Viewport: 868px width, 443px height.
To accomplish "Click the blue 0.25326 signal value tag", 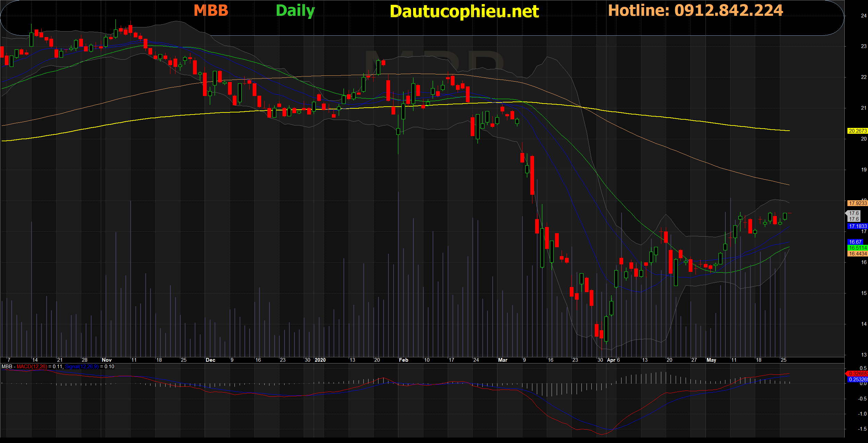I will point(858,380).
